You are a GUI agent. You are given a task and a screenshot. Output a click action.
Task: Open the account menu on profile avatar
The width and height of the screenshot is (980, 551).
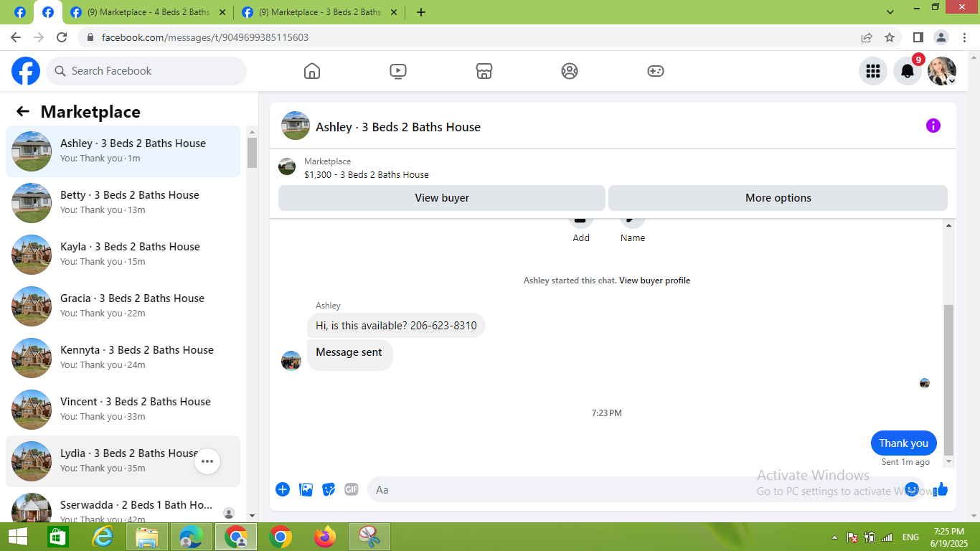[942, 71]
